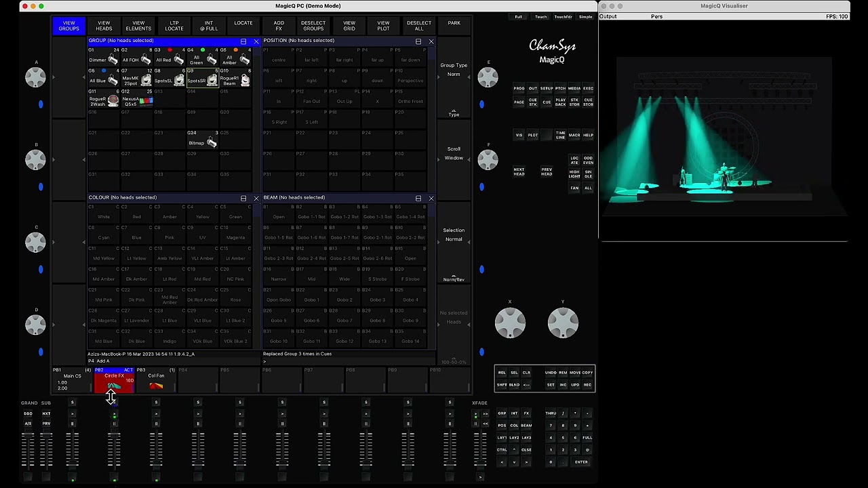Image resolution: width=868 pixels, height=488 pixels.
Task: Toggle the A/S add-swap button
Action: [28, 424]
